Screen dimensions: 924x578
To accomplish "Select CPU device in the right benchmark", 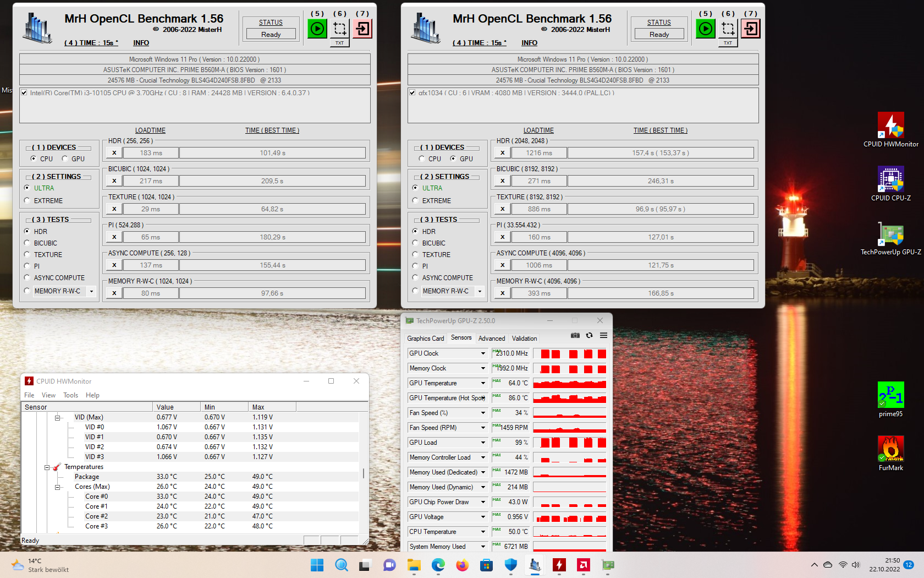I will point(422,159).
